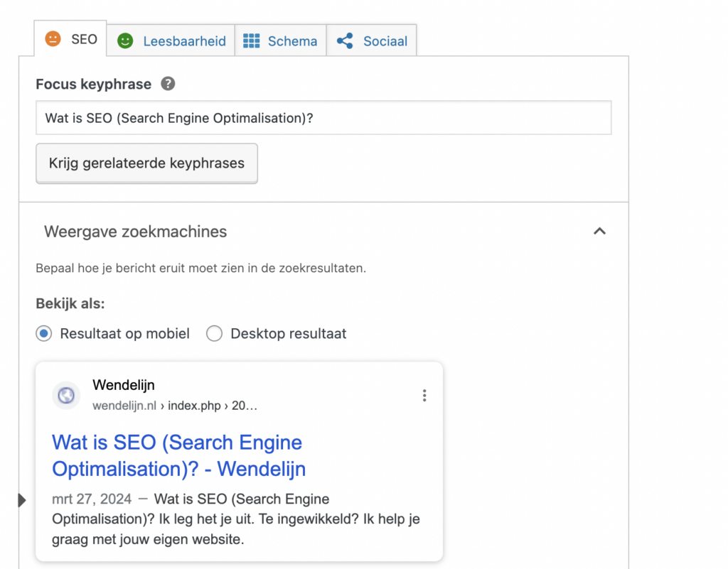Click the globe favicon in preview
Image resolution: width=728 pixels, height=569 pixels.
click(66, 396)
